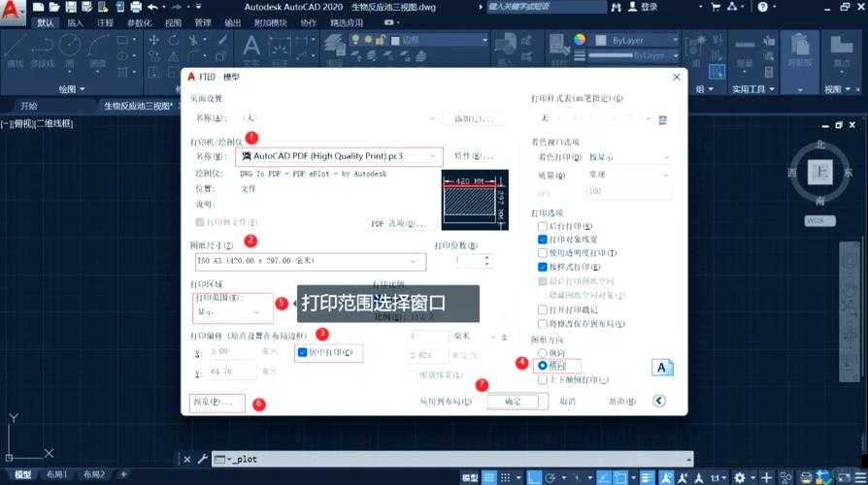The image size is (868, 485).
Task: Click the clean screen icon in status bar
Action: [x=844, y=477]
